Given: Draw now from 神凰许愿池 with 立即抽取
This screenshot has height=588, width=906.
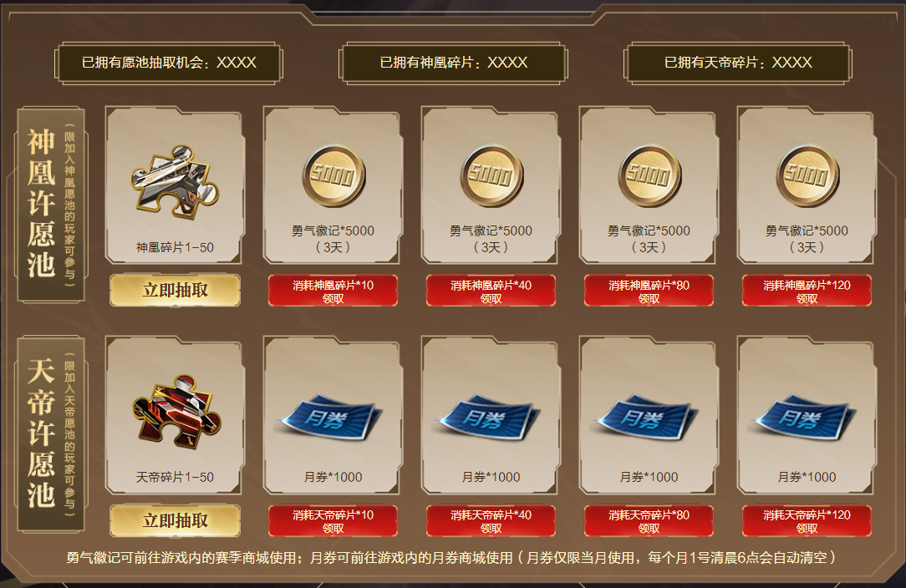Looking at the screenshot, I should coord(175,290).
